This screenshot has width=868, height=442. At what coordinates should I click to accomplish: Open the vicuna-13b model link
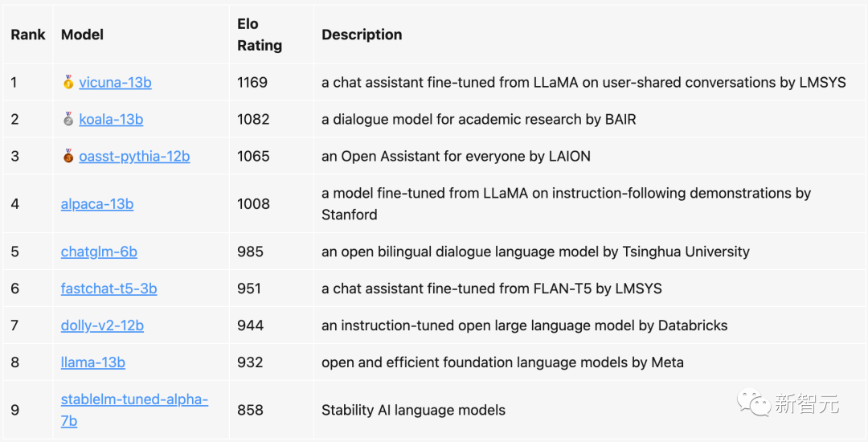[x=115, y=83]
